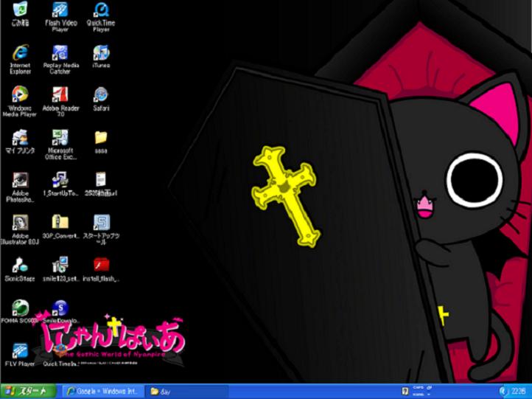Viewport: 532px width, 399px height.
Task: Click the IME language bar icon
Action: (x=405, y=392)
